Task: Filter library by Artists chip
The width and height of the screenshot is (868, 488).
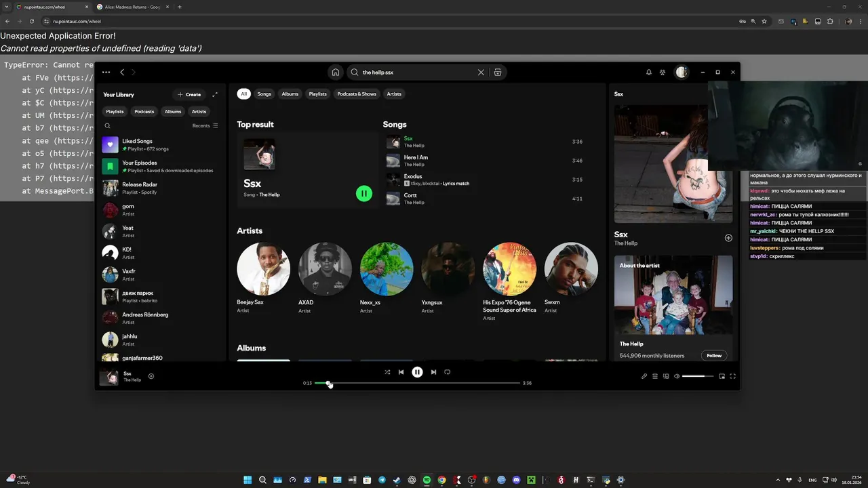Action: (x=199, y=111)
